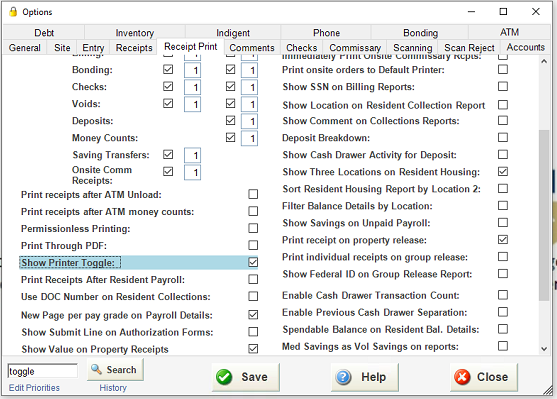This screenshot has width=557, height=399.
Task: Open the Phone tab
Action: tap(326, 33)
